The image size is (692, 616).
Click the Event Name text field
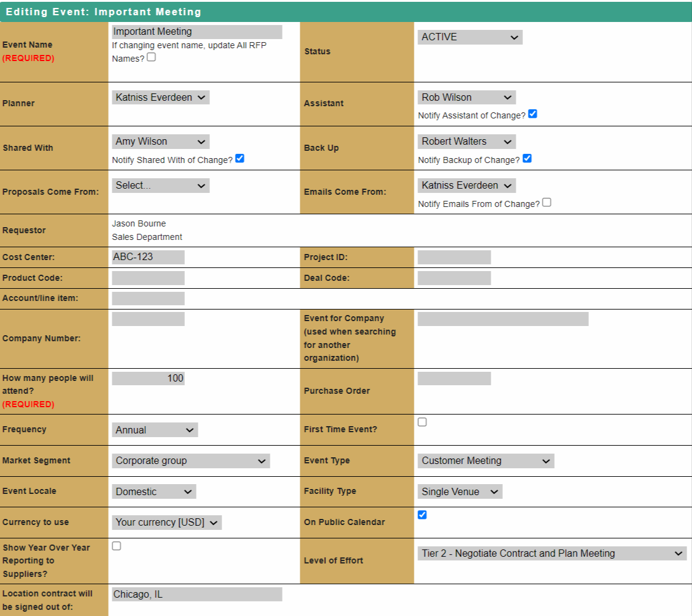[x=196, y=32]
